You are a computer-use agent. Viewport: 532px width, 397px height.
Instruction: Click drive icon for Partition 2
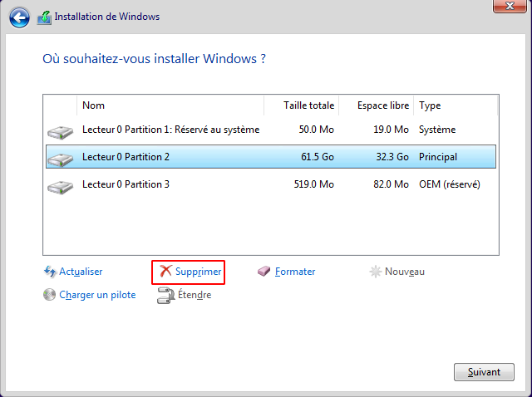pyautogui.click(x=60, y=157)
